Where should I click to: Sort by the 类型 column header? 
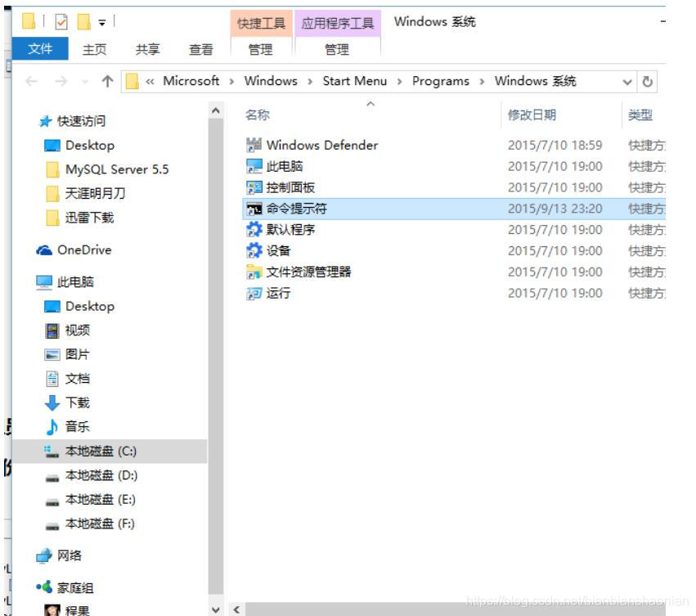pos(640,115)
